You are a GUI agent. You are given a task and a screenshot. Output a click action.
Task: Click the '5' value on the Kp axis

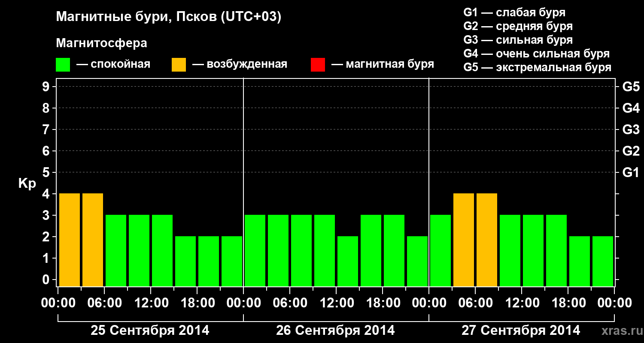point(46,172)
